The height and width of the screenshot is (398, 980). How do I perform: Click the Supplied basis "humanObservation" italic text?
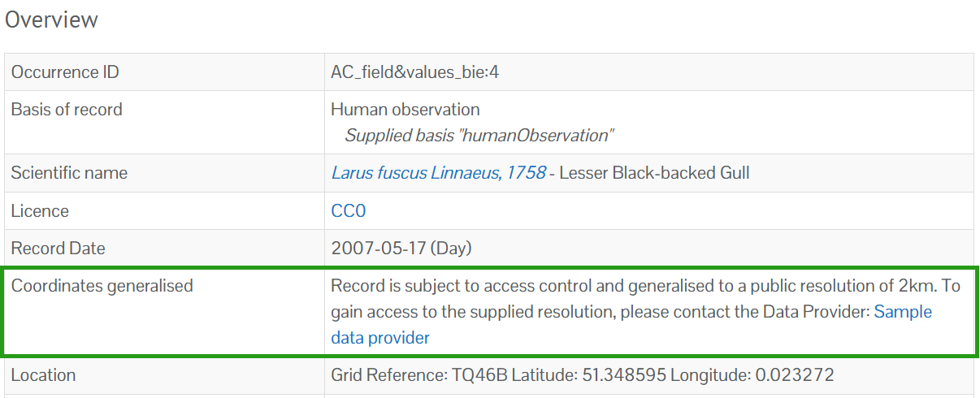[479, 136]
